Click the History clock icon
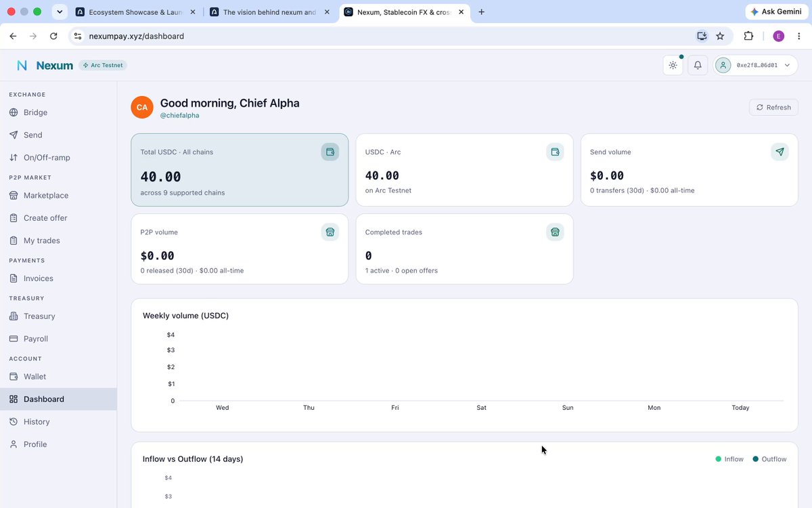The height and width of the screenshot is (508, 812). click(14, 421)
